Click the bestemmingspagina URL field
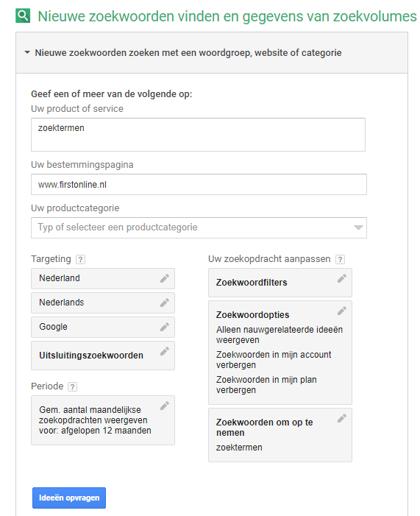 (x=199, y=185)
